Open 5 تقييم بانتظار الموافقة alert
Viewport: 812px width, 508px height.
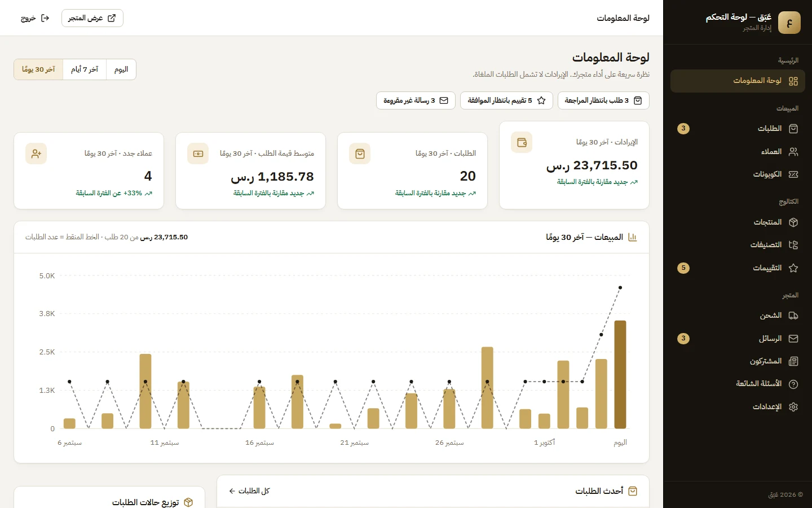pyautogui.click(x=506, y=100)
